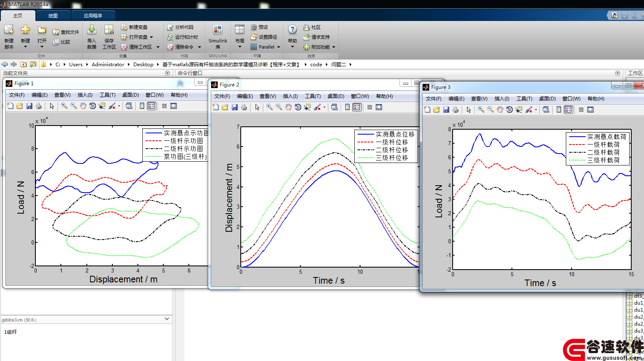Viewport: 644px width, 361px height.
Task: Click New Figure icon in Figure 3 toolbar
Action: click(x=427, y=109)
